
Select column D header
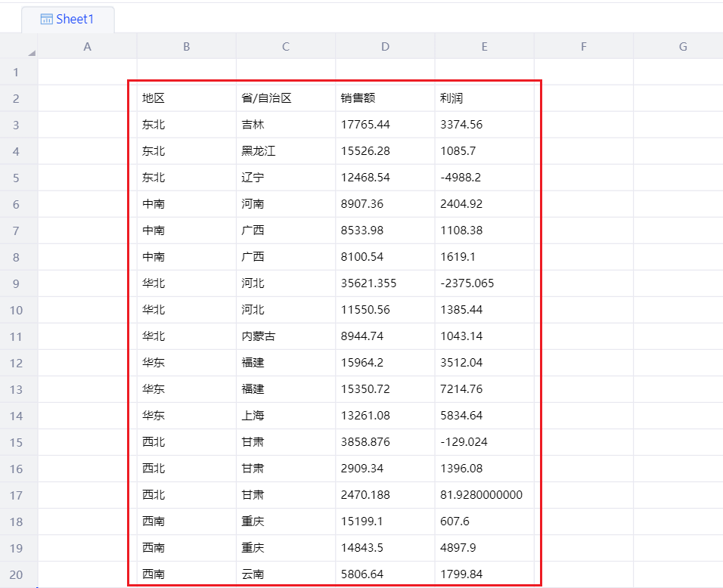(x=385, y=47)
